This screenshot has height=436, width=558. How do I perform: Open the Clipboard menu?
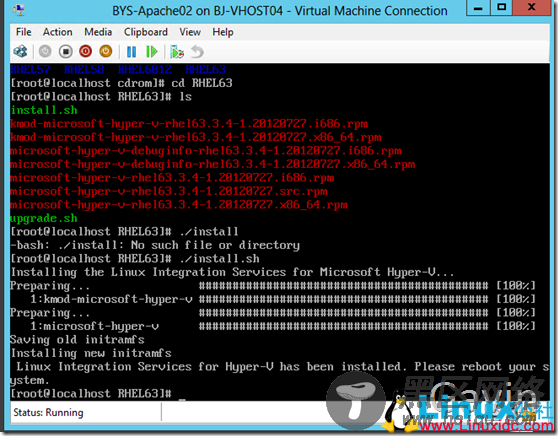click(x=146, y=32)
